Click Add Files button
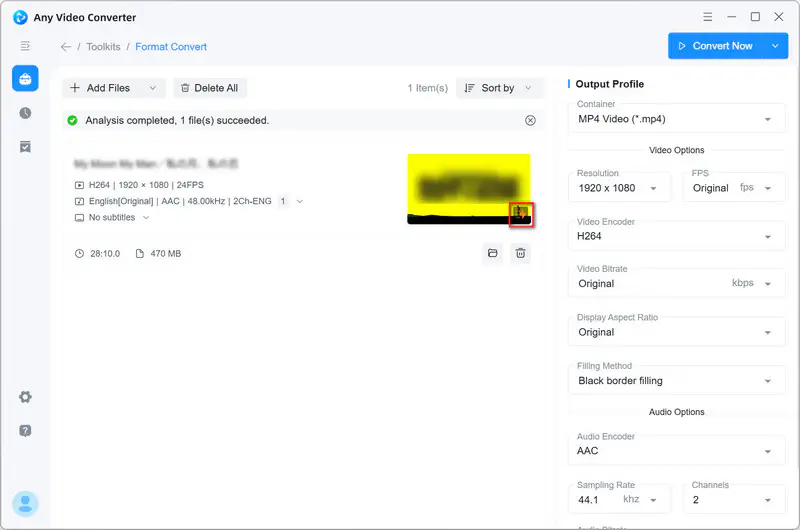The height and width of the screenshot is (530, 800). tap(101, 88)
